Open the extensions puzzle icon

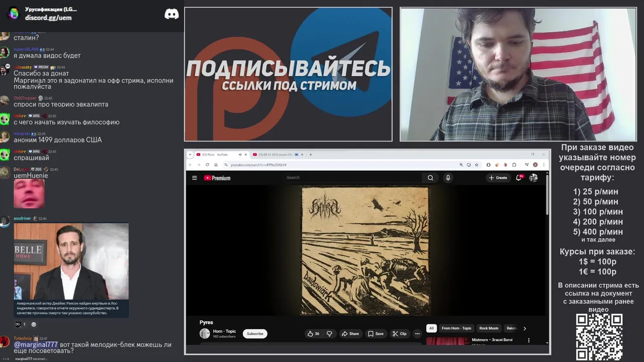click(514, 165)
